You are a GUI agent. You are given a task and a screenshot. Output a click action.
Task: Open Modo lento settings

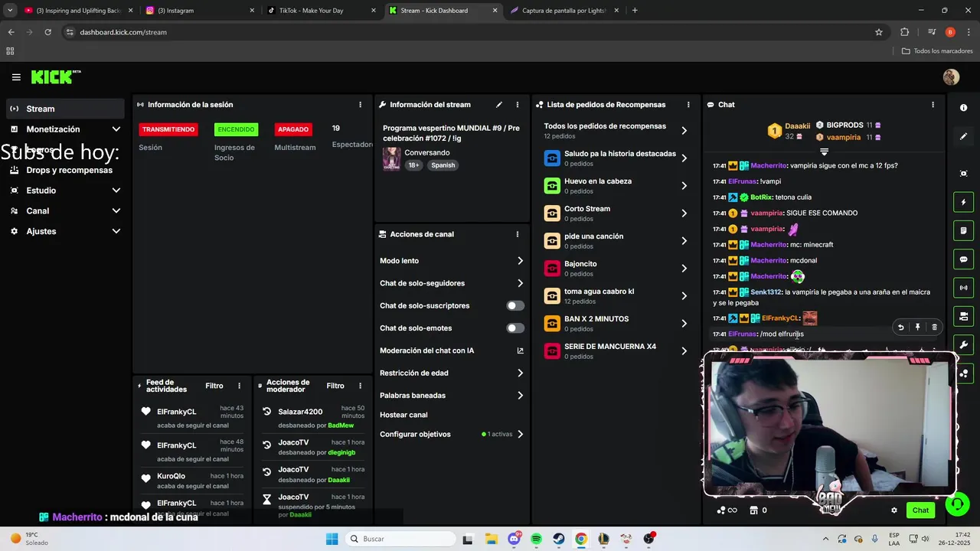tap(452, 261)
